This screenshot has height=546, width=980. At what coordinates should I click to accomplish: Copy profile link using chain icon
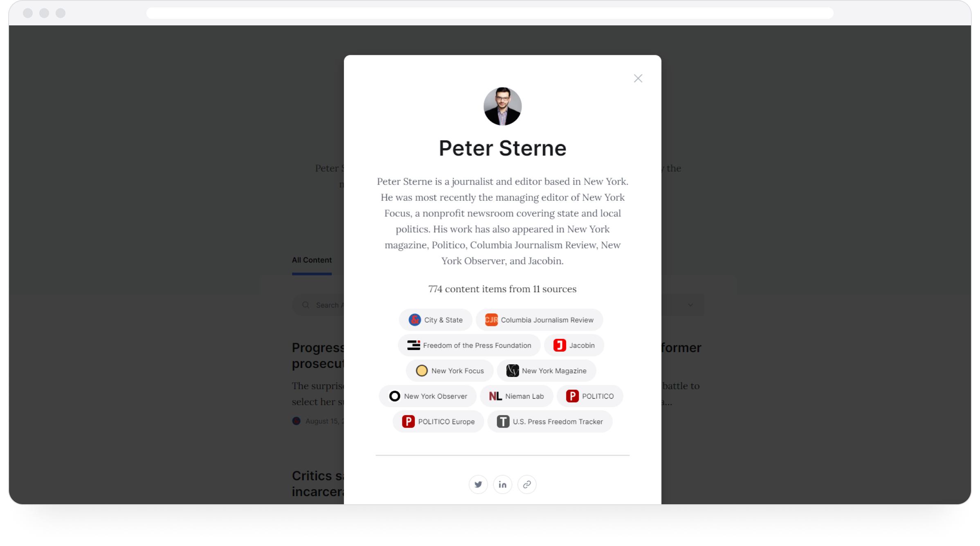pos(527,485)
